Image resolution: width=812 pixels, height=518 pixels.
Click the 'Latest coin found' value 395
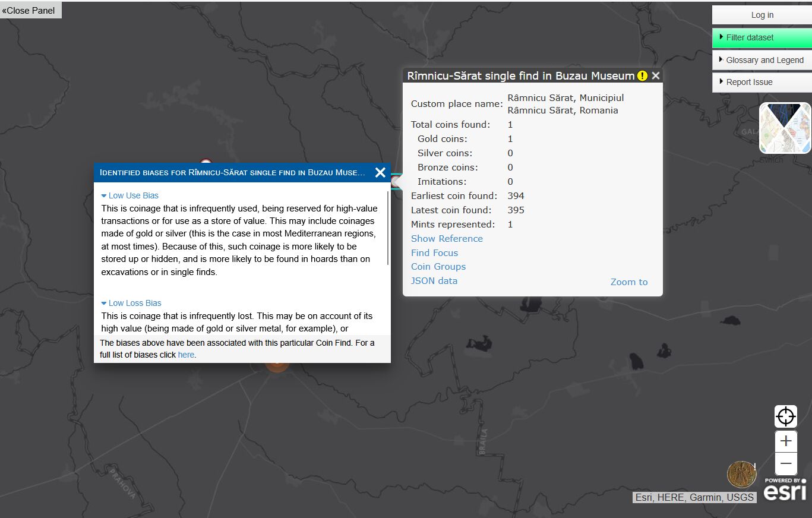[516, 210]
